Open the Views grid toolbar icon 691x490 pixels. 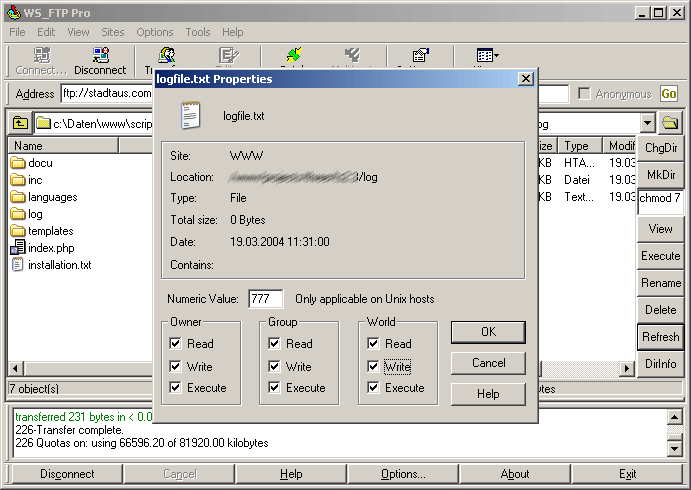[484, 56]
